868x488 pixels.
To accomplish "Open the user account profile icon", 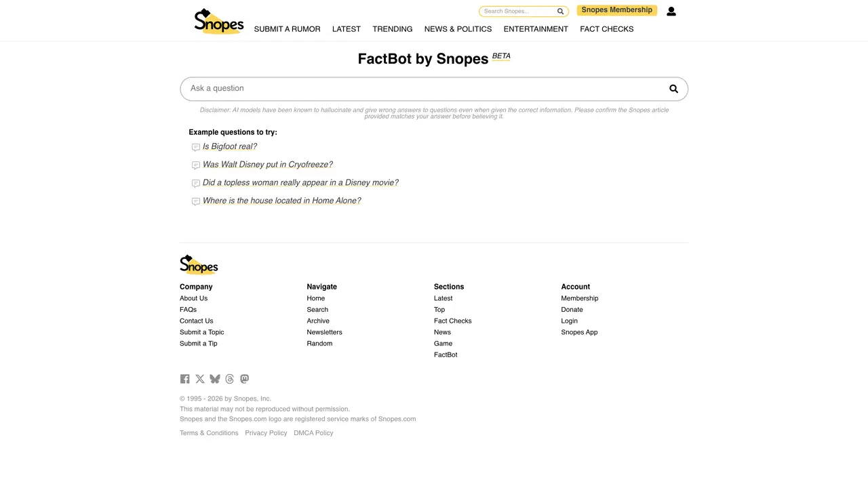I will pyautogui.click(x=671, y=12).
